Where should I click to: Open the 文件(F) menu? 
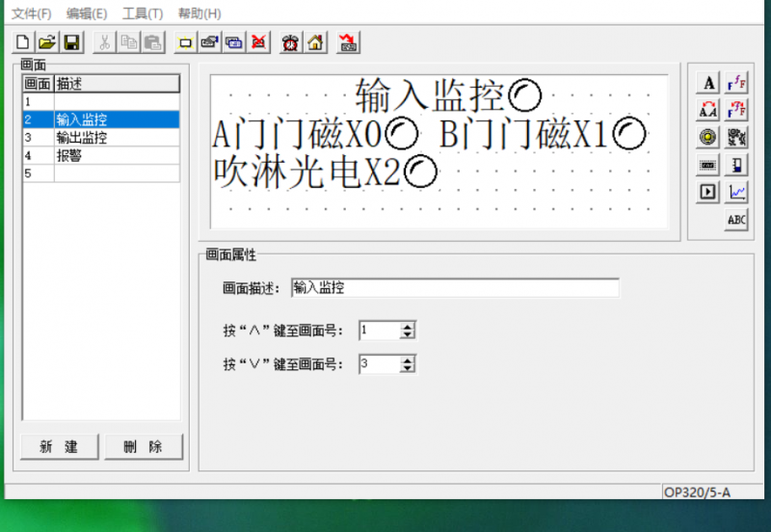31,13
